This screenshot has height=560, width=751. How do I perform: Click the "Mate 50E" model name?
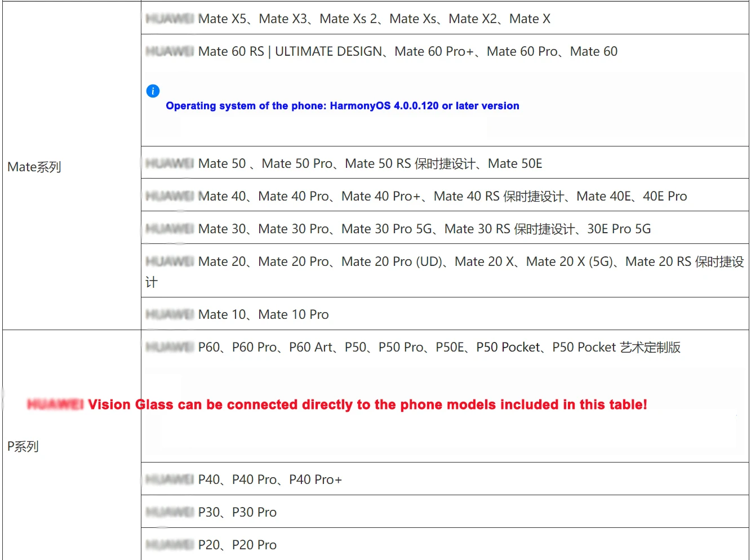click(515, 163)
